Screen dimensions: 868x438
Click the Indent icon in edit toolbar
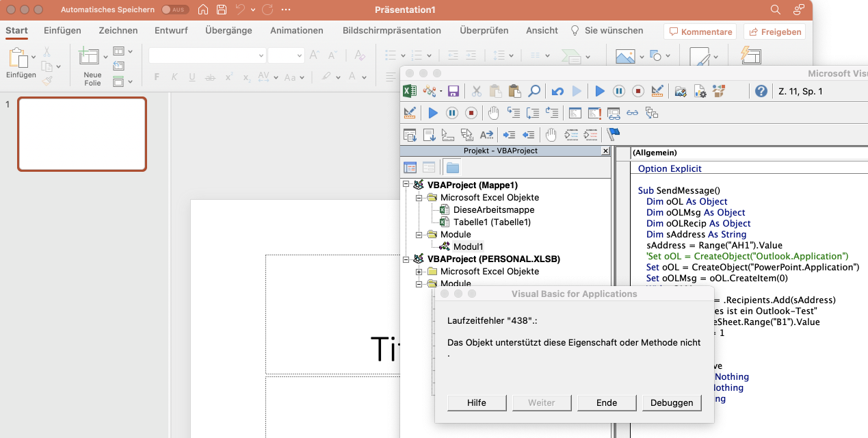coord(509,135)
